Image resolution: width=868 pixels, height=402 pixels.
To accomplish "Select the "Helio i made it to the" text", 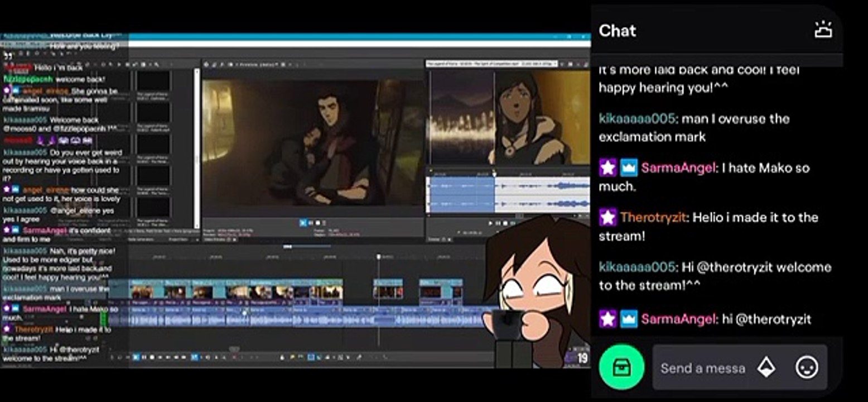I will click(x=755, y=217).
